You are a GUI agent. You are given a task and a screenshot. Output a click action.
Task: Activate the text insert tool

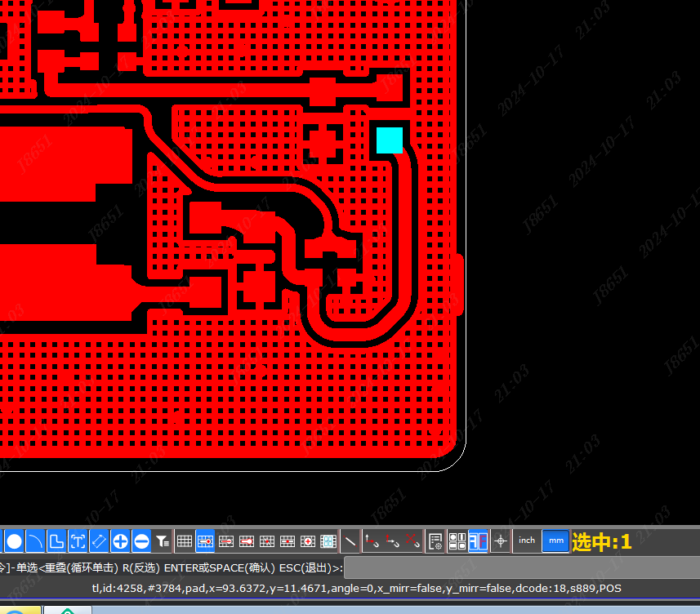(78, 541)
